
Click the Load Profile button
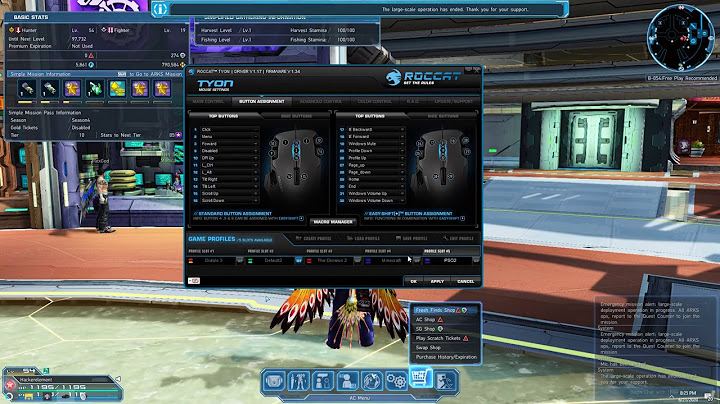coord(363,238)
